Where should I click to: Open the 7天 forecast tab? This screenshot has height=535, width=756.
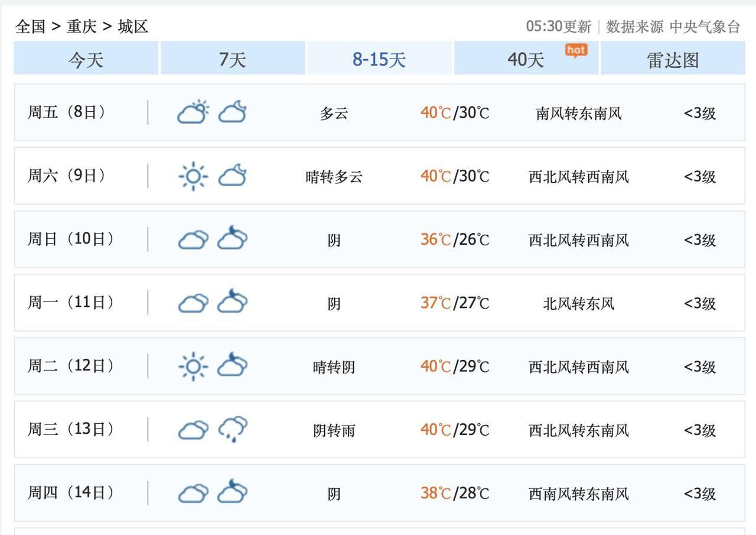pos(233,59)
